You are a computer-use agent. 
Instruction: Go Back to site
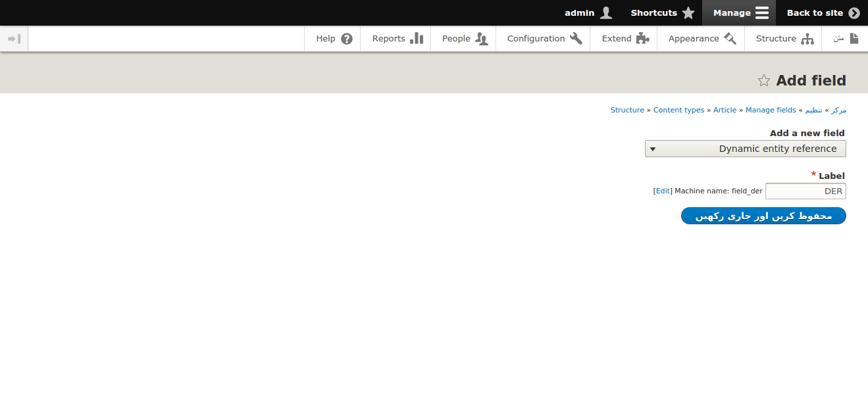tap(823, 13)
